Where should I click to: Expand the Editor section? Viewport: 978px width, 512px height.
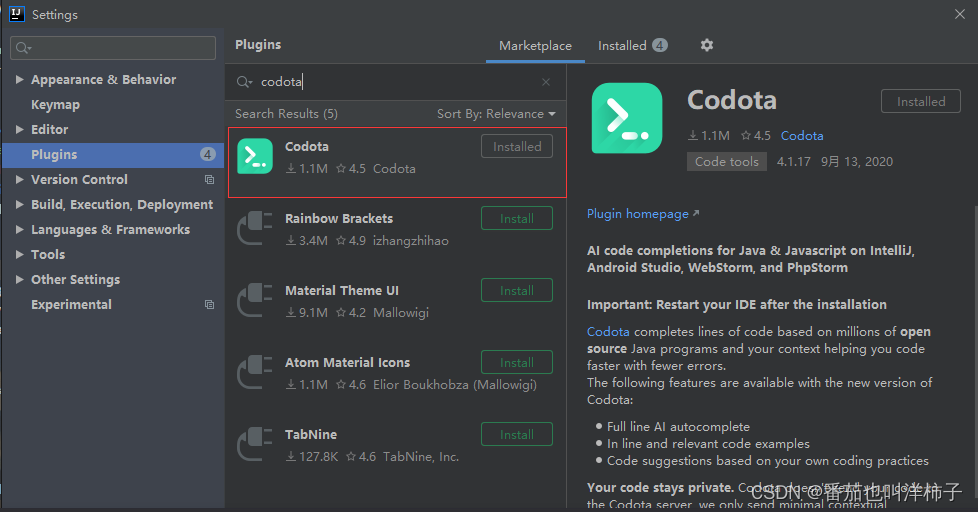point(19,129)
